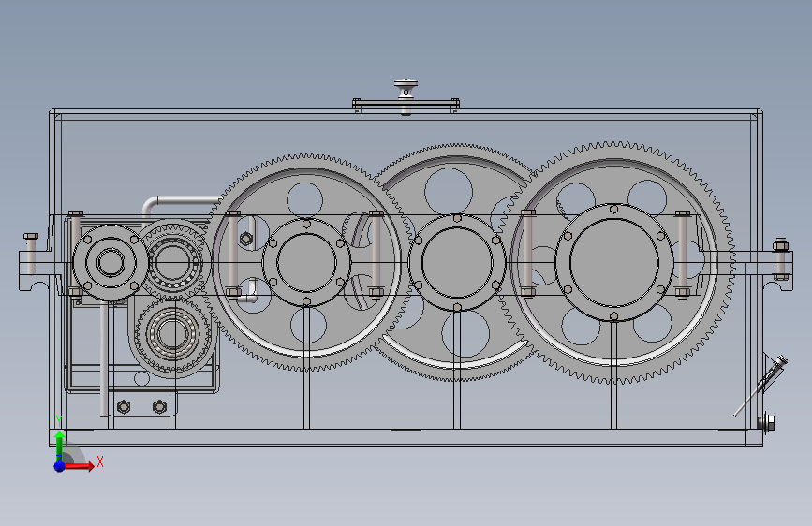Select the middle gear's bearing end cover
This screenshot has height=526, width=812.
(457, 262)
